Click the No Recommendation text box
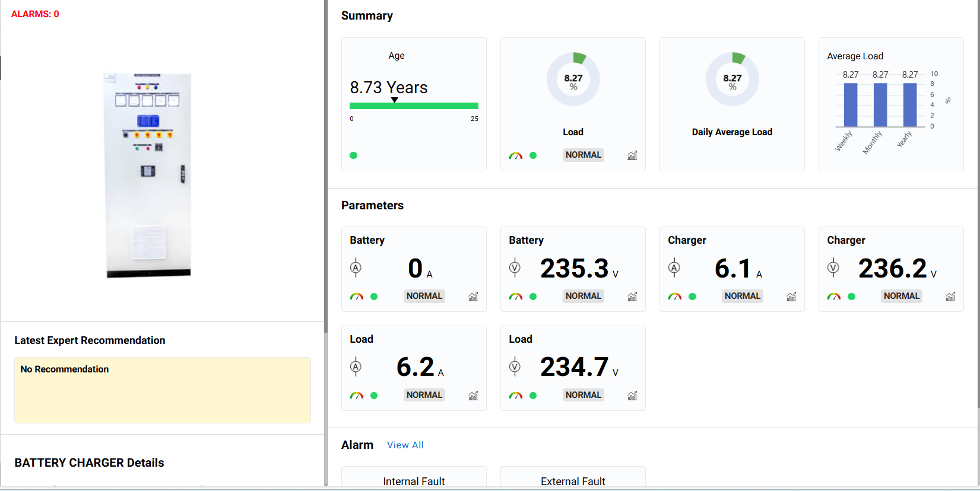This screenshot has width=980, height=491. tap(162, 390)
